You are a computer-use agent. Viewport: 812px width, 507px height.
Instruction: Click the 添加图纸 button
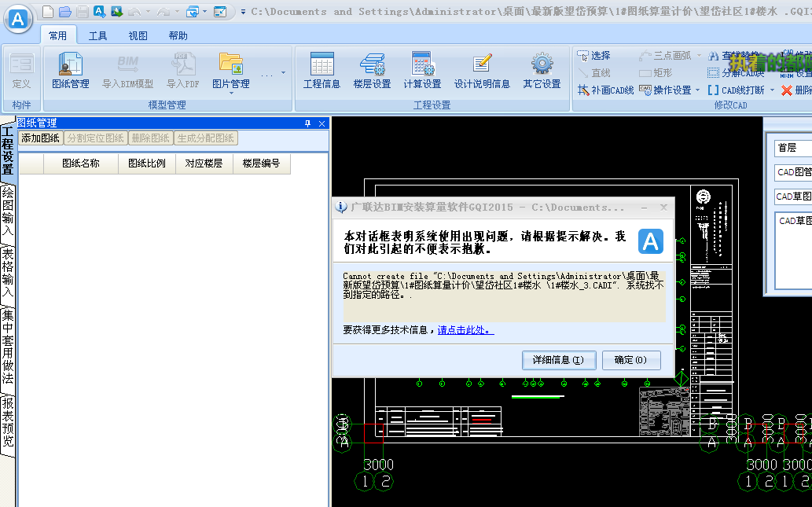point(40,138)
